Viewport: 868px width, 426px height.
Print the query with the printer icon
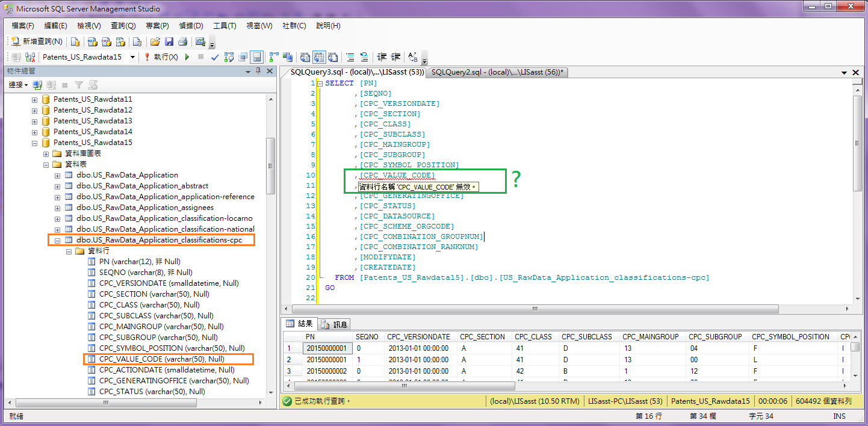tap(182, 40)
